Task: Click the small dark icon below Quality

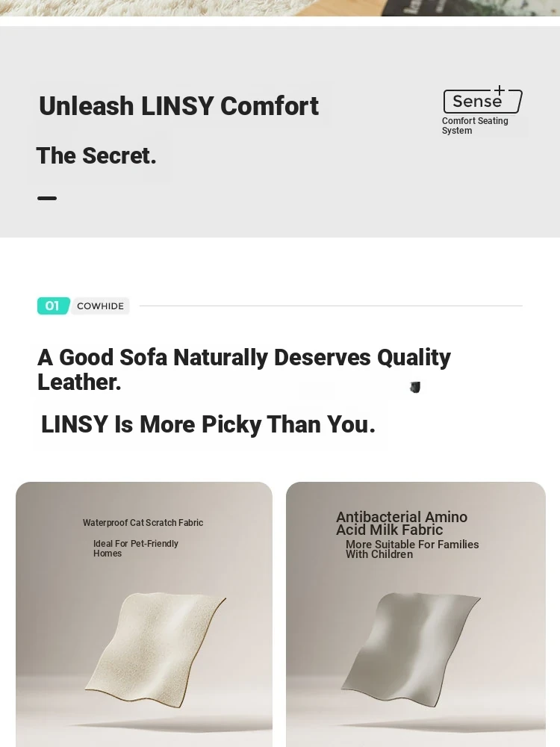Action: 414,387
